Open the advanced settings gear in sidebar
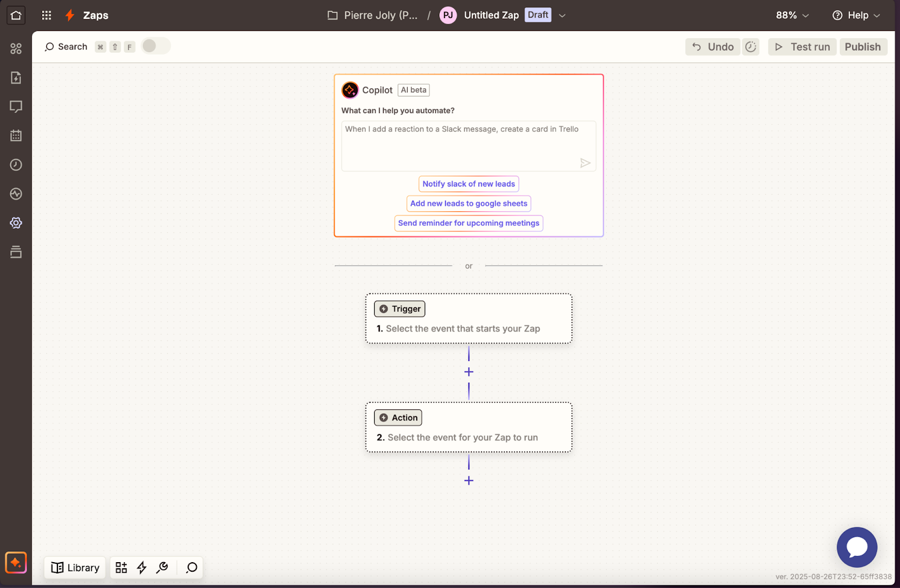This screenshot has height=588, width=900. click(x=16, y=223)
